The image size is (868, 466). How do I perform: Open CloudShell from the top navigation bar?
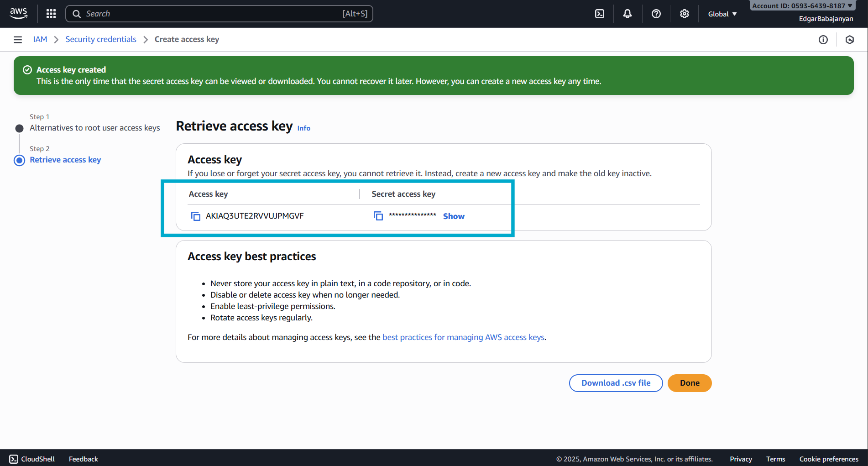(x=599, y=14)
